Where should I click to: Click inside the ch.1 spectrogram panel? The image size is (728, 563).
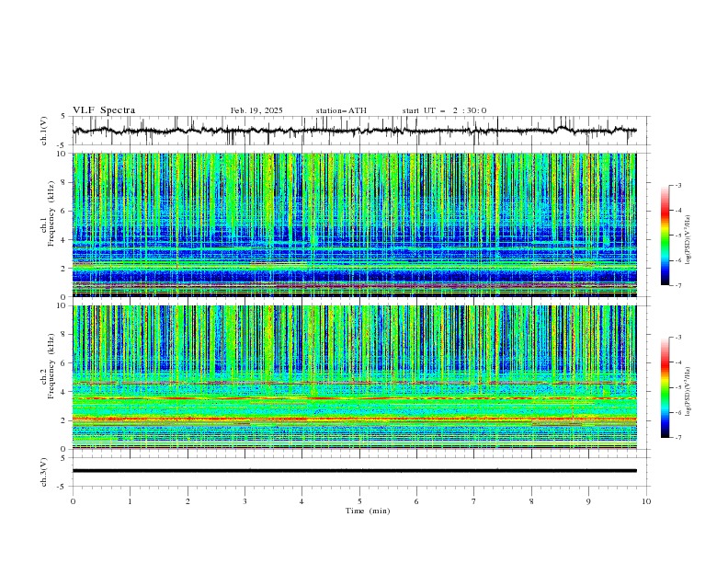coord(354,224)
